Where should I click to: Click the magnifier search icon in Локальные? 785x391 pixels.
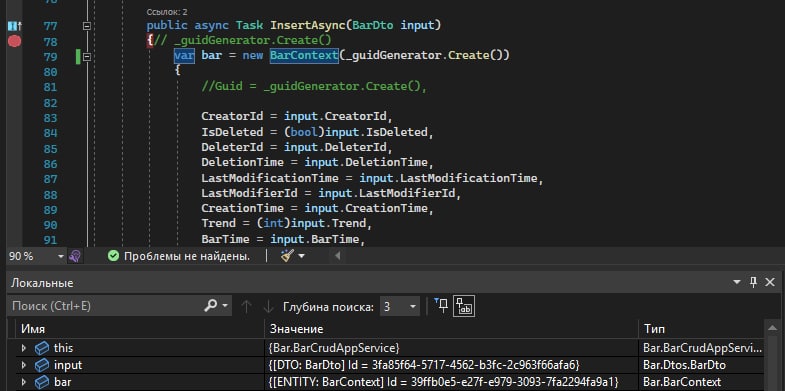[211, 305]
